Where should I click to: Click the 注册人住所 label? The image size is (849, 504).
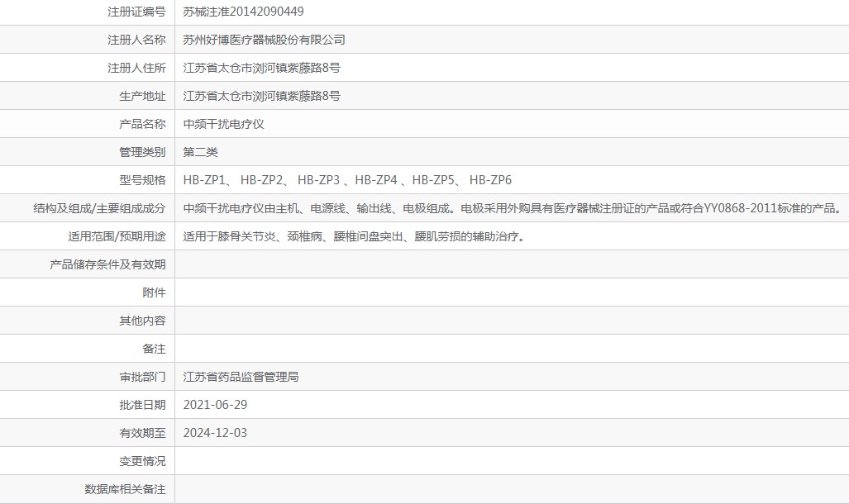(136, 68)
